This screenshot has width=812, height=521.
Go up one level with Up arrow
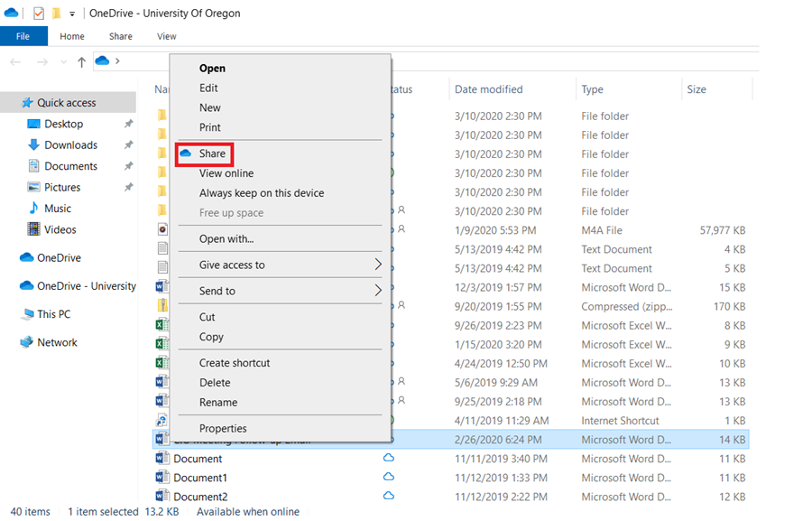(x=81, y=62)
